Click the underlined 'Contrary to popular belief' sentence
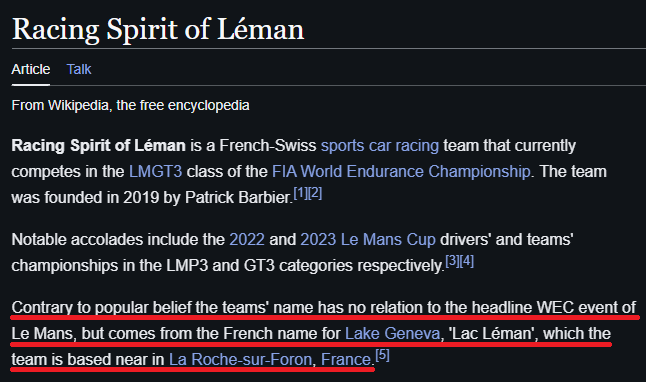 [x=323, y=333]
